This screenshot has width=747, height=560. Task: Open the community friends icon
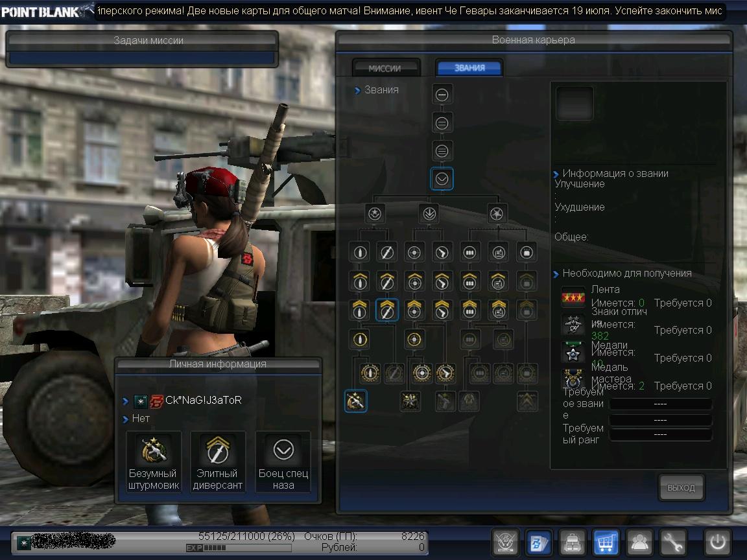[x=640, y=542]
